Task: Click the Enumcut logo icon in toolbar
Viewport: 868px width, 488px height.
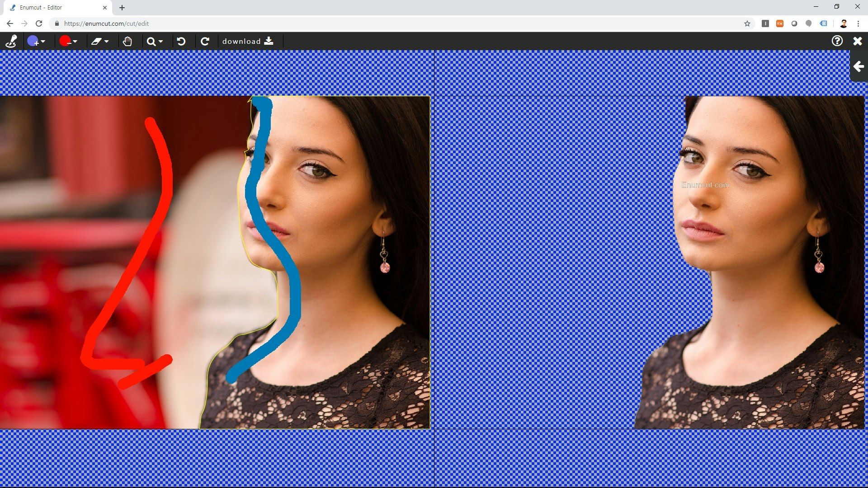Action: [x=11, y=41]
